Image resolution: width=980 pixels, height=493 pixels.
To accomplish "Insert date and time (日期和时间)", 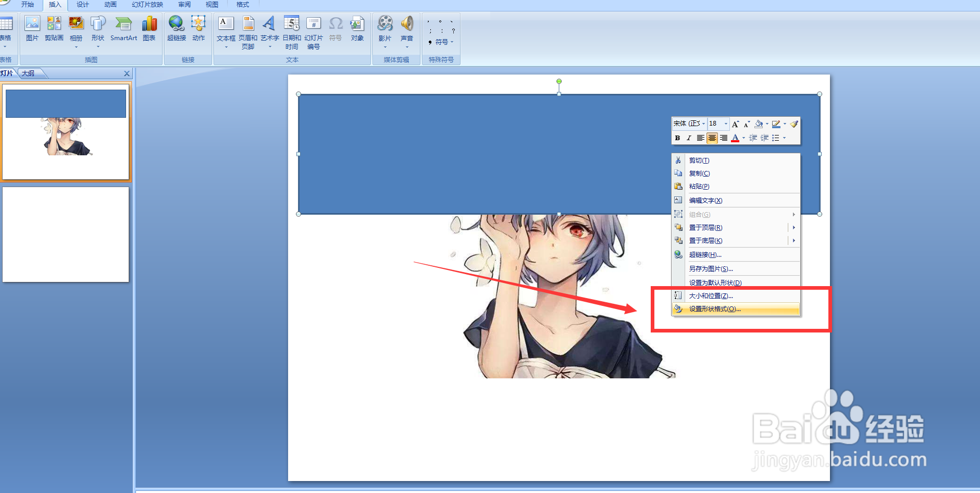I will pyautogui.click(x=292, y=32).
